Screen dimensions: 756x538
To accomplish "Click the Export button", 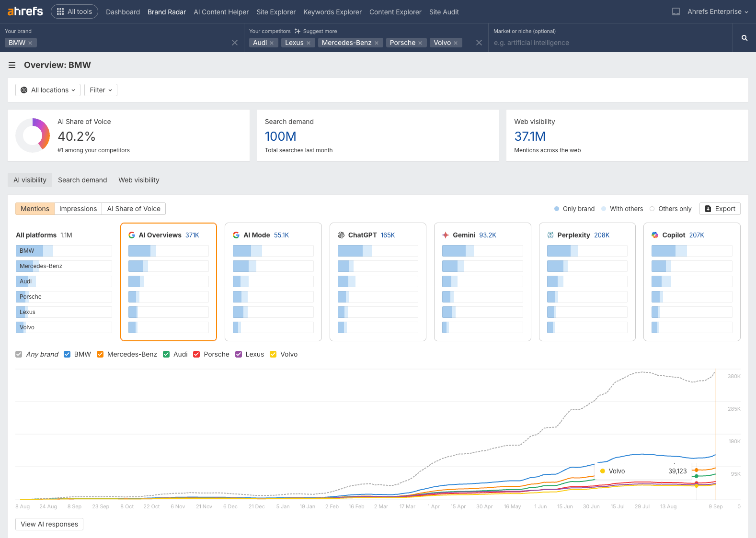I will [x=720, y=209].
